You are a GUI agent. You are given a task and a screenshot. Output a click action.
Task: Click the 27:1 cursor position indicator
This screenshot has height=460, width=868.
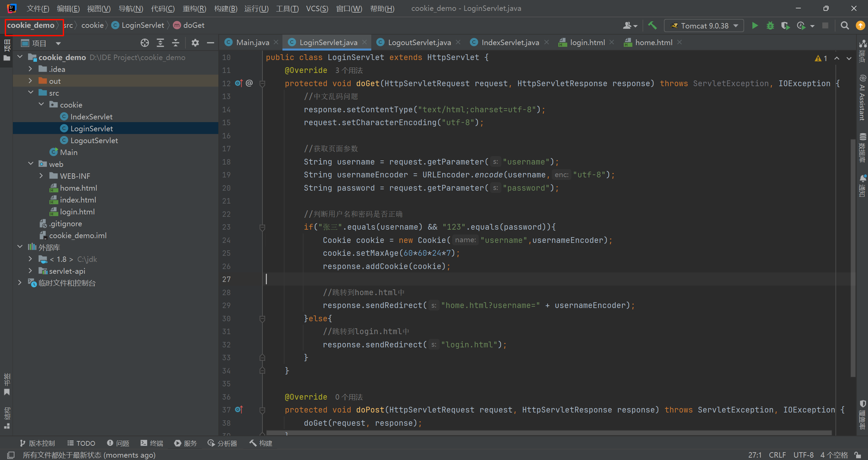coord(755,455)
